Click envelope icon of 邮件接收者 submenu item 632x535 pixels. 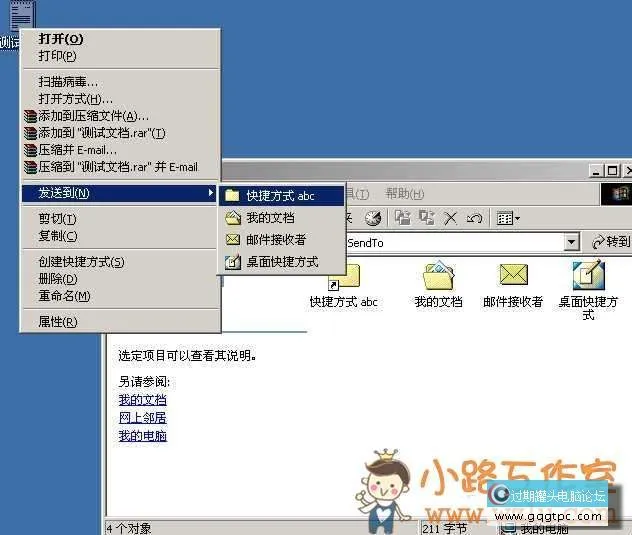232,240
